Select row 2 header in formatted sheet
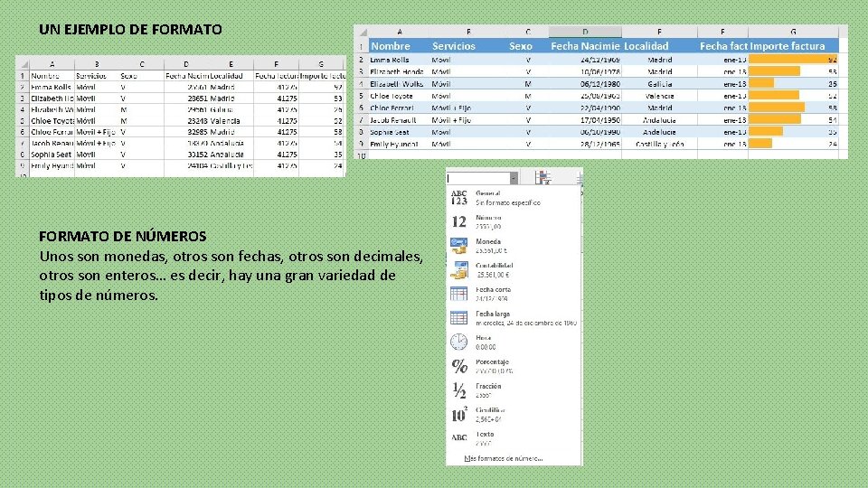Screen dimensions: 868x488 point(362,60)
